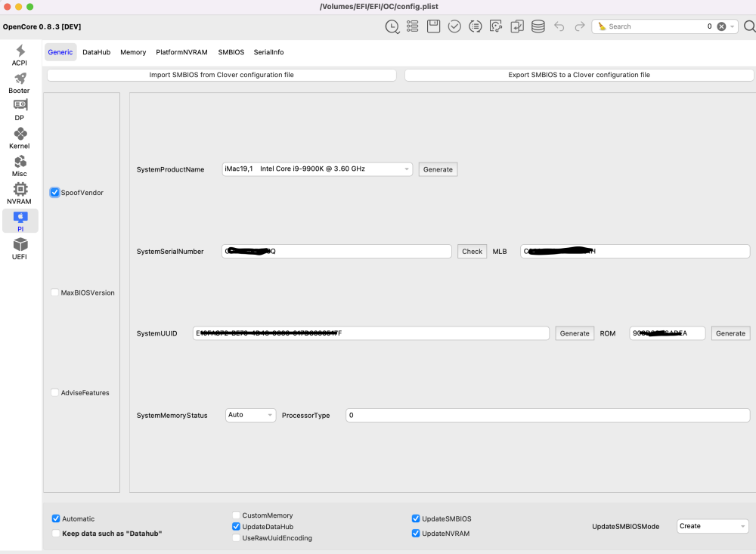
Task: Toggle the UpdateSMBIOS checkbox
Action: (x=416, y=518)
